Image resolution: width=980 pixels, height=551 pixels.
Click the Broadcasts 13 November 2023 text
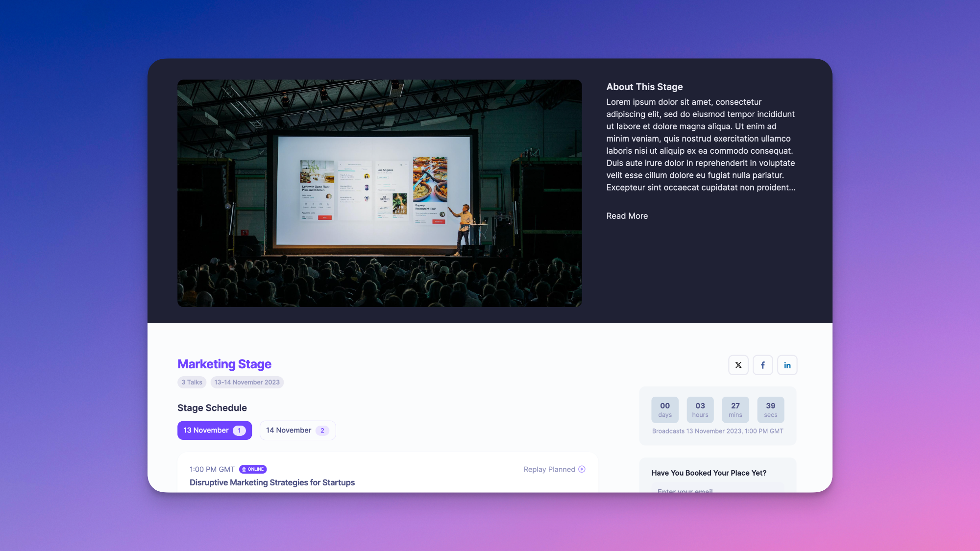point(717,431)
